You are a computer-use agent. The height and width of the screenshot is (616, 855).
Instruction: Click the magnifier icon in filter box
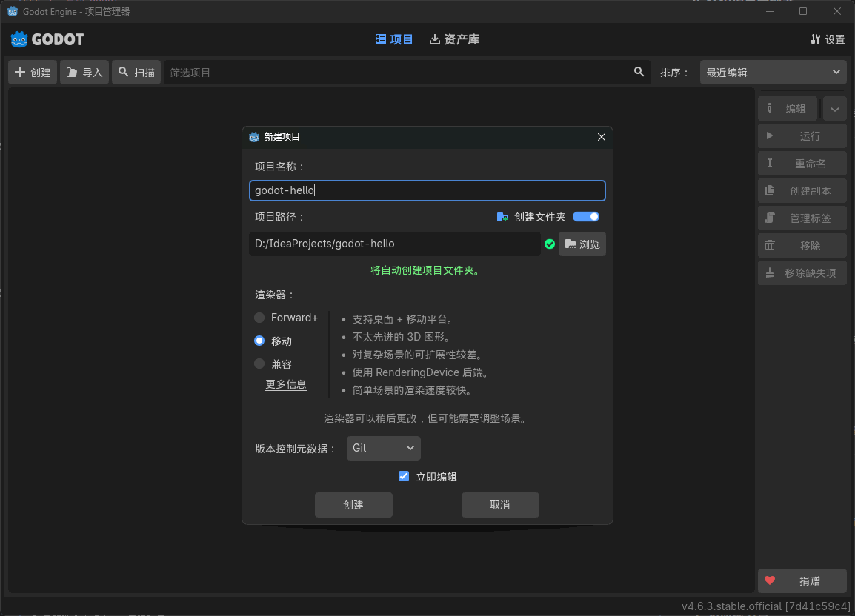(x=639, y=72)
